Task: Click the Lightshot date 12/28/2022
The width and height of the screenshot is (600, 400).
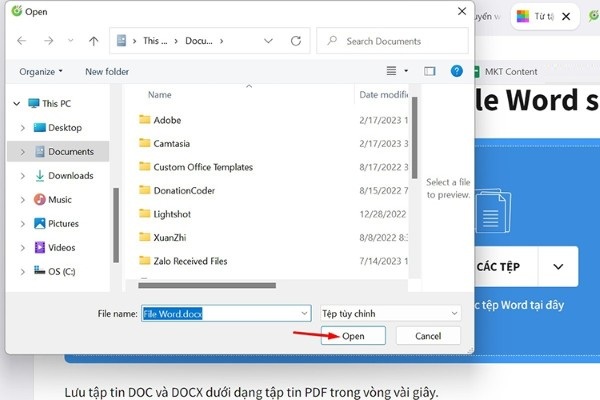Action: (383, 214)
